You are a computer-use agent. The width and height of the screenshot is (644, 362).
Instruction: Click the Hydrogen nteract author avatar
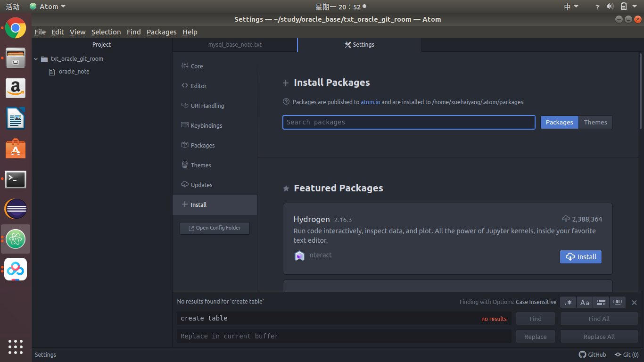click(299, 255)
